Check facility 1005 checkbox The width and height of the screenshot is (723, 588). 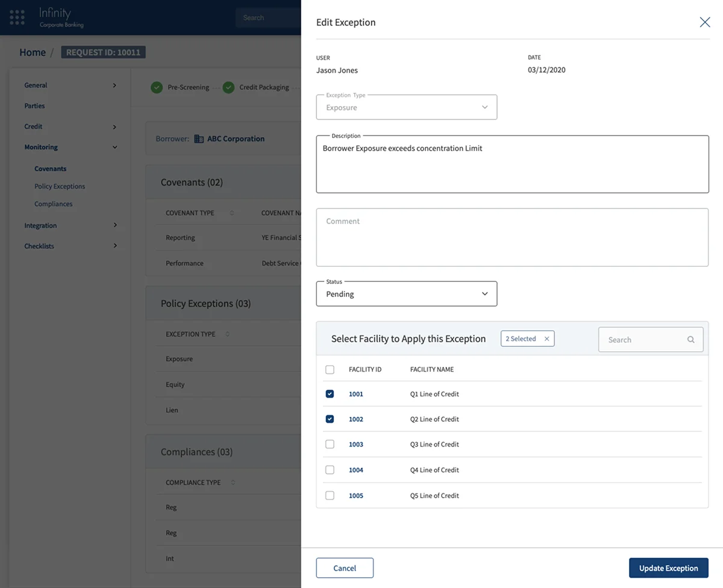coord(330,495)
